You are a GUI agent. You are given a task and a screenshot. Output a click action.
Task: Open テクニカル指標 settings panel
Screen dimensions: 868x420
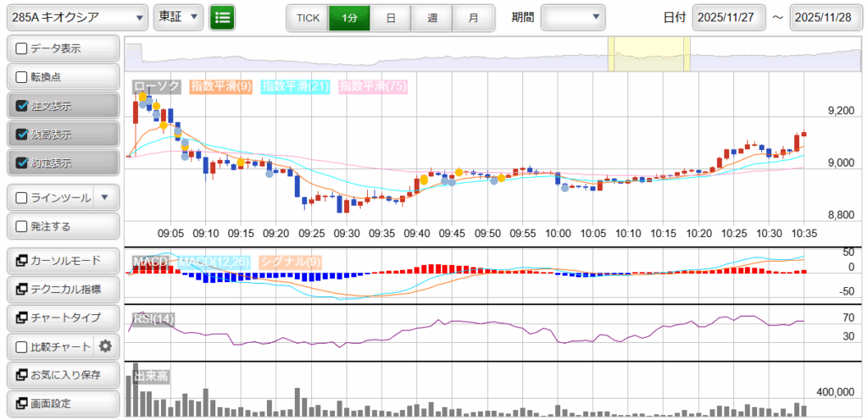tap(63, 289)
